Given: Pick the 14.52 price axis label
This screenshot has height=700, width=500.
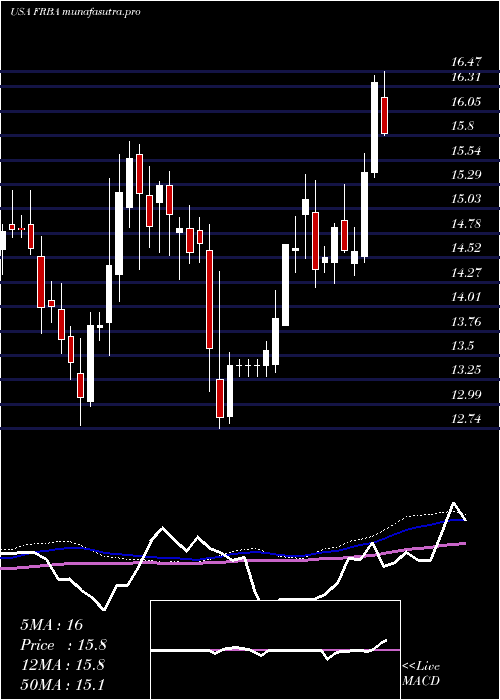Looking at the screenshot, I should pos(467,248).
